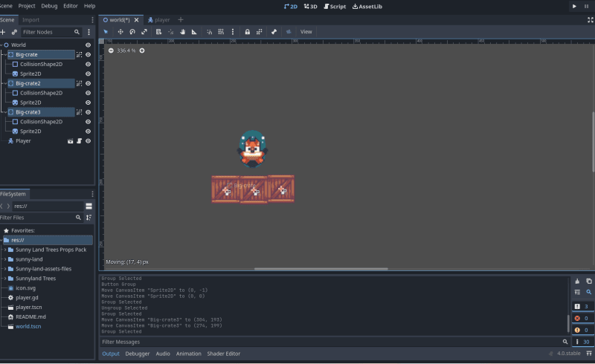Run the project with Play button
The width and height of the screenshot is (595, 364).
pyautogui.click(x=574, y=7)
